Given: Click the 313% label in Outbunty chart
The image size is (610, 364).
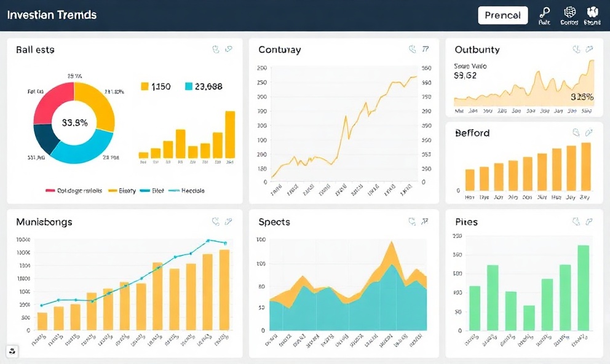Looking at the screenshot, I should coord(582,97).
